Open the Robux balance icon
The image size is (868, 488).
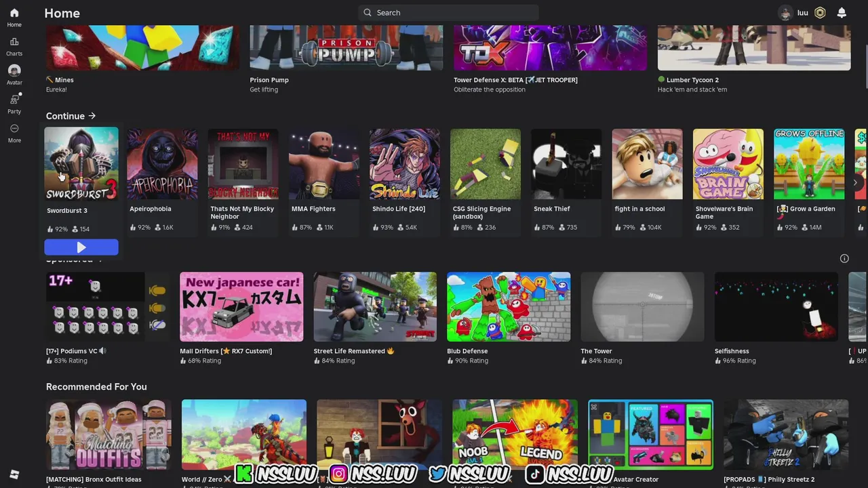click(x=820, y=13)
